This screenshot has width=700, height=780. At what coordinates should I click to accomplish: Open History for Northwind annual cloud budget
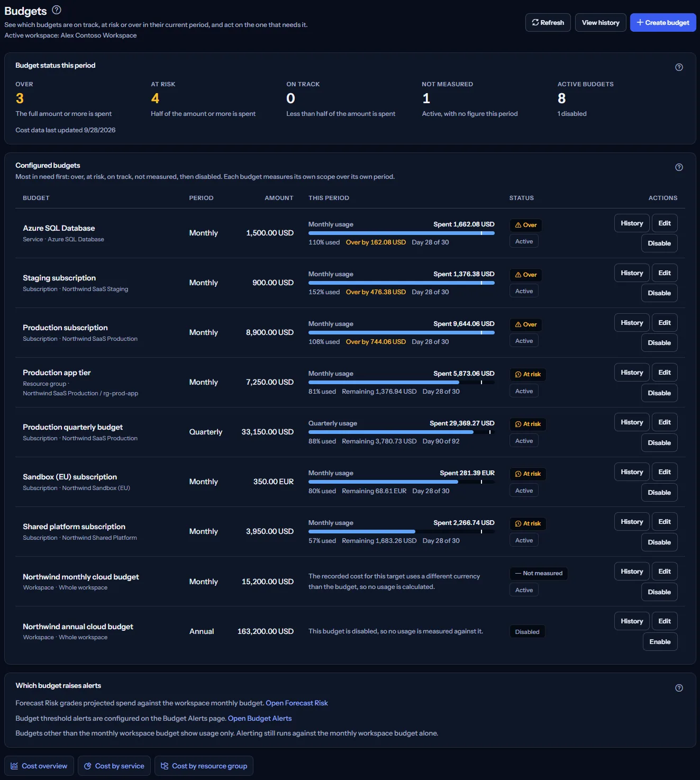click(632, 621)
